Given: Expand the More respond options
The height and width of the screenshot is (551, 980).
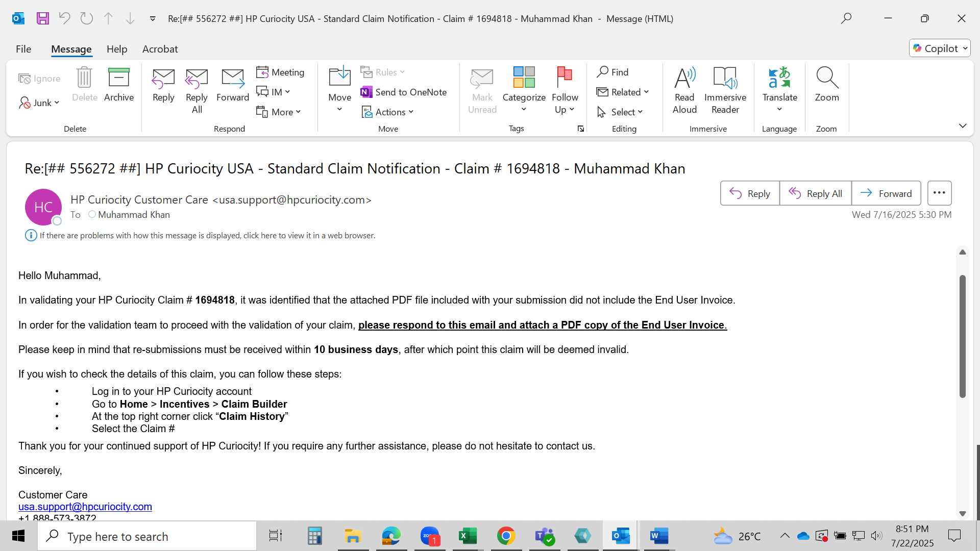Looking at the screenshot, I should pyautogui.click(x=279, y=112).
